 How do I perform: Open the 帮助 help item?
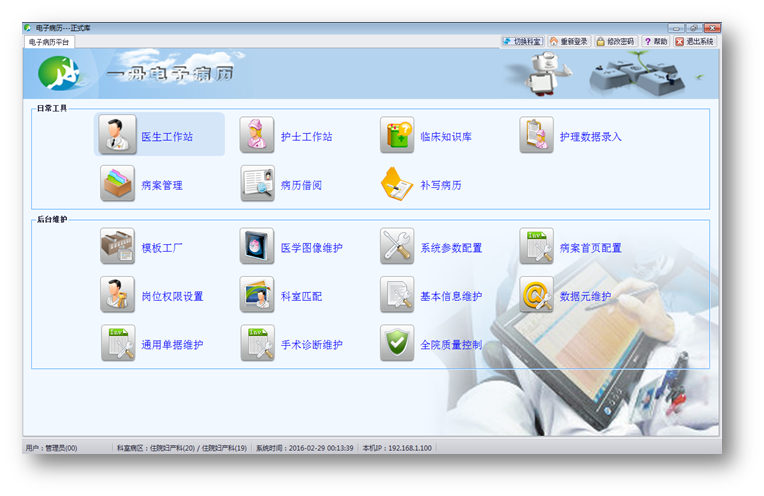656,42
